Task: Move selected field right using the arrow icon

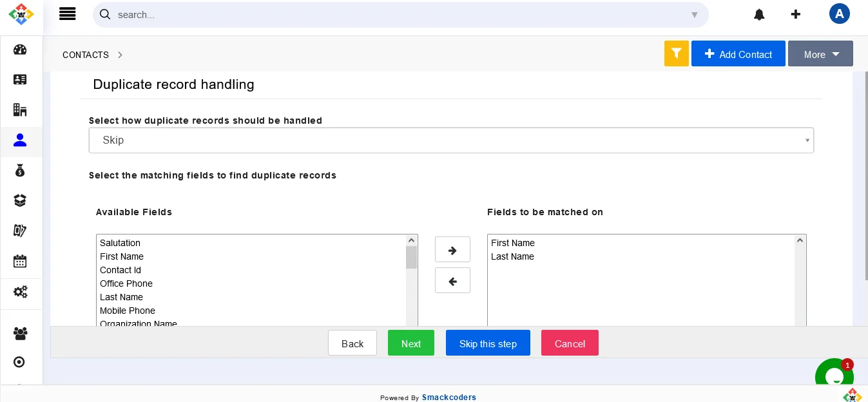Action: click(452, 249)
